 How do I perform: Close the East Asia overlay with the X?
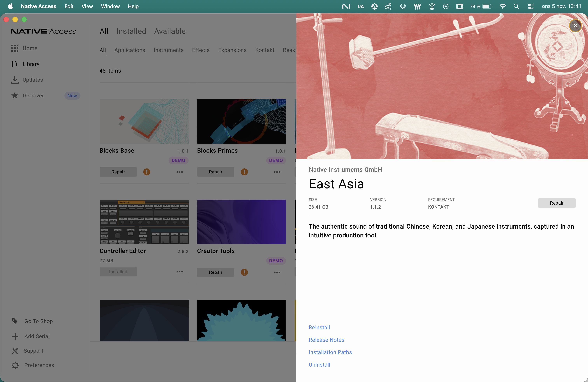[x=576, y=25]
